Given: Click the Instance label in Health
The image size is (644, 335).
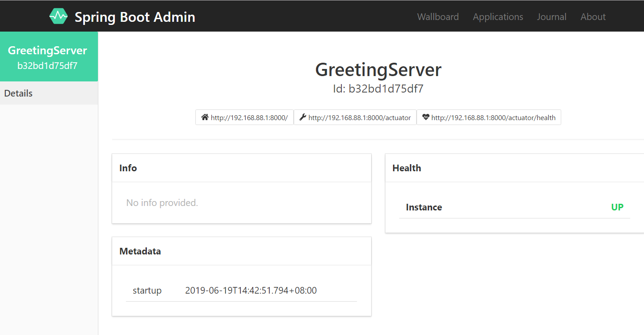Looking at the screenshot, I should (x=424, y=207).
